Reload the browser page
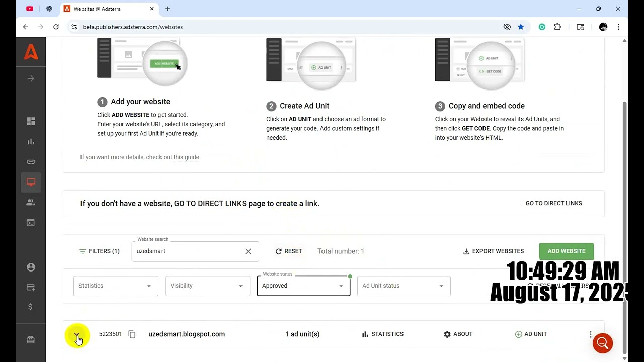The width and height of the screenshot is (644, 362). click(56, 27)
